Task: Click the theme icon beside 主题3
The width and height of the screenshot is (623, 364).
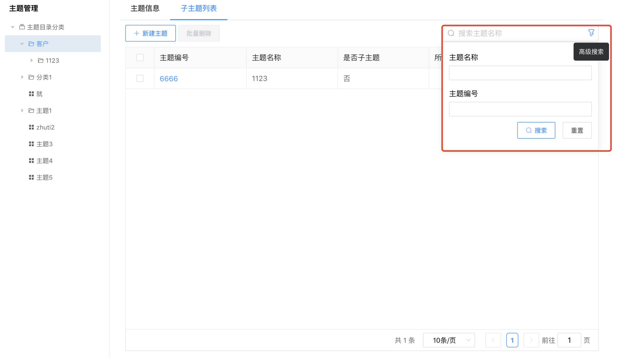Action: pos(31,144)
